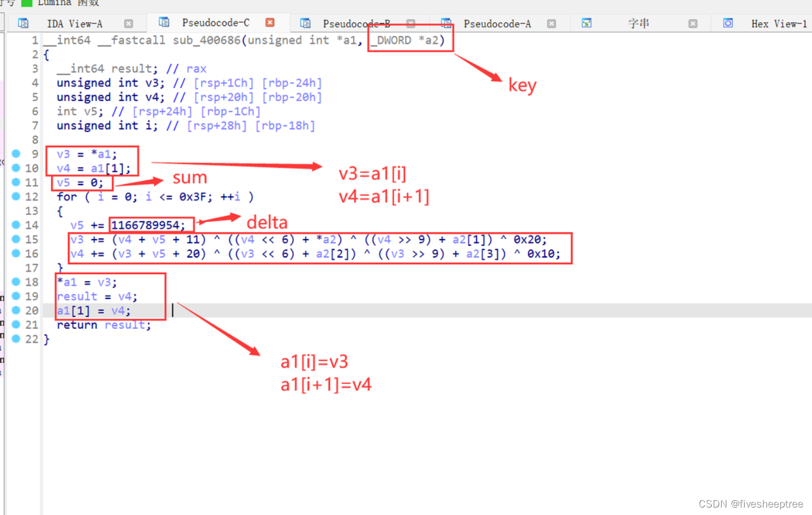
Task: Close the Pseudocode-C tab
Action: click(270, 23)
